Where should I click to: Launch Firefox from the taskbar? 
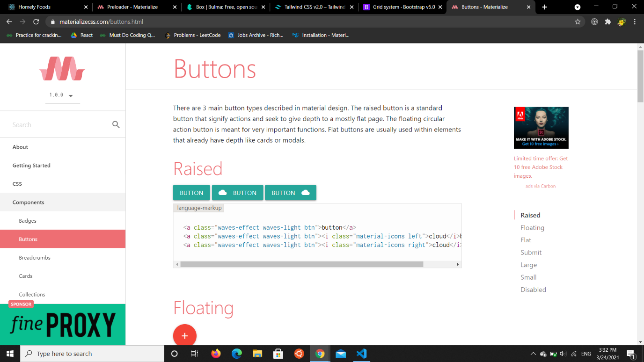point(216,354)
